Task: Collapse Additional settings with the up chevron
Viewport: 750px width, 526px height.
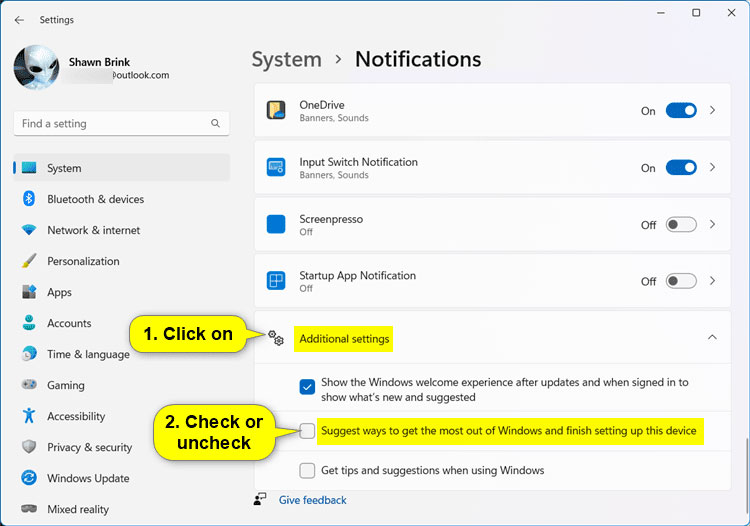Action: (x=712, y=337)
